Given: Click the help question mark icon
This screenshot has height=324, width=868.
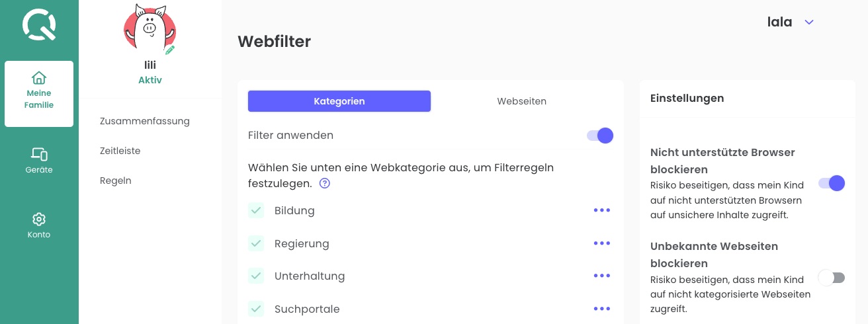Looking at the screenshot, I should 325,183.
